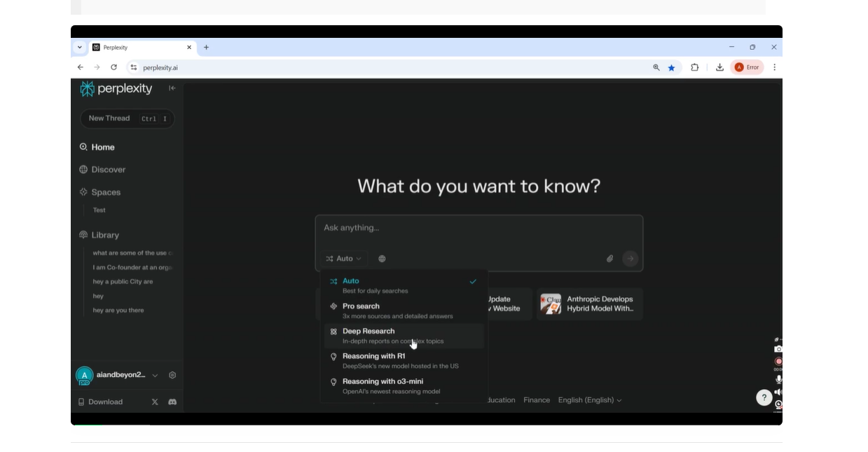The height and width of the screenshot is (452, 868).
Task: Close the Perplexity browser tab
Action: [189, 48]
